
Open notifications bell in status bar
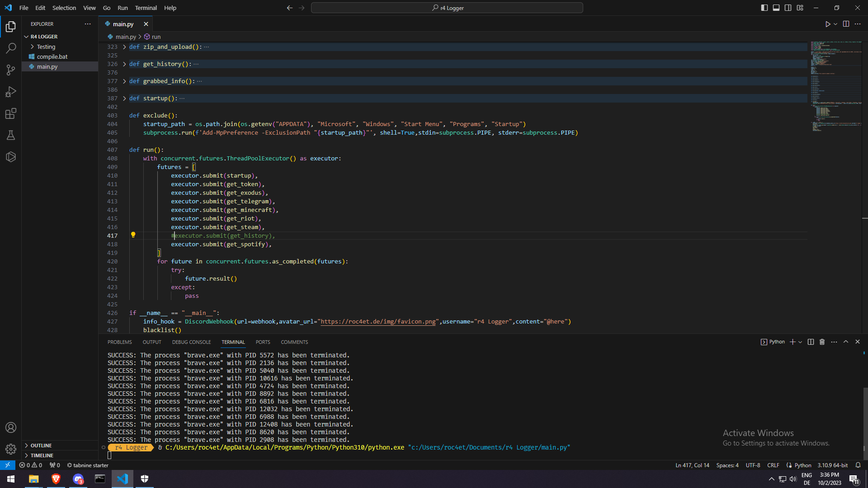(858, 465)
